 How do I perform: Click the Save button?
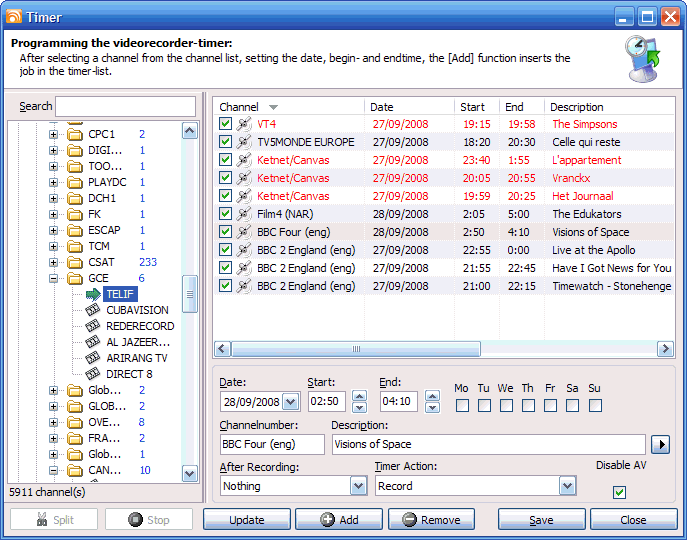click(541, 520)
